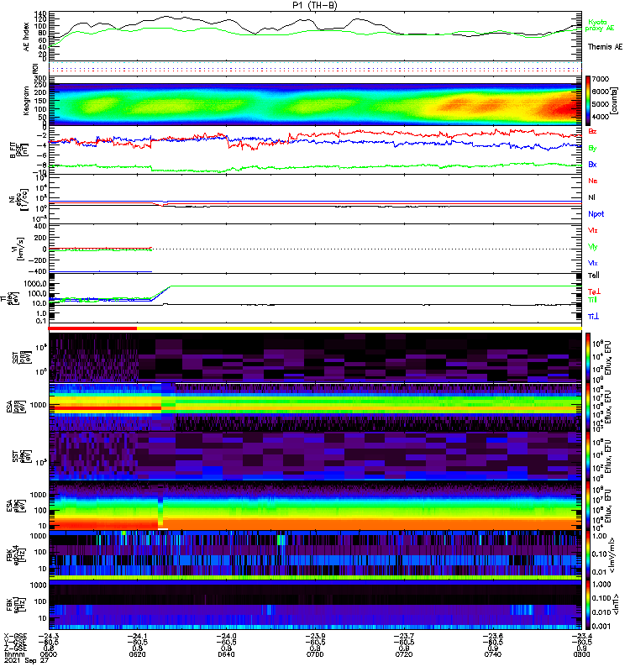Click the FBK <|mV/m|> color bar
The image size is (630, 672).
[588, 554]
